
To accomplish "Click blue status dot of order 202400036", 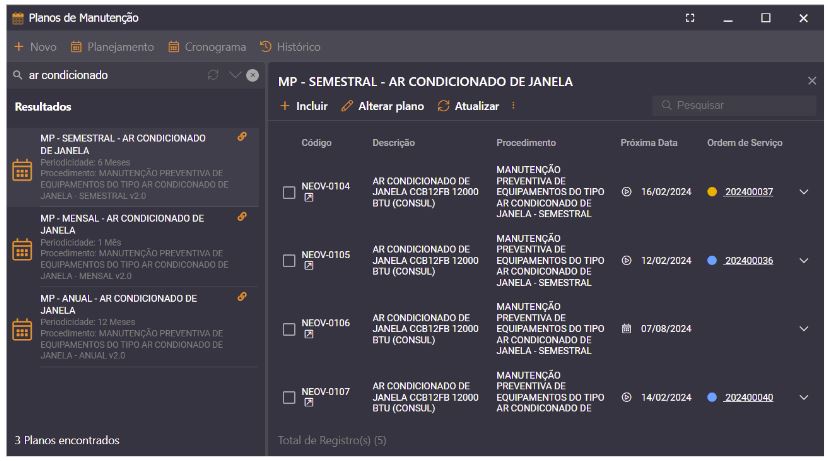I will tap(712, 260).
